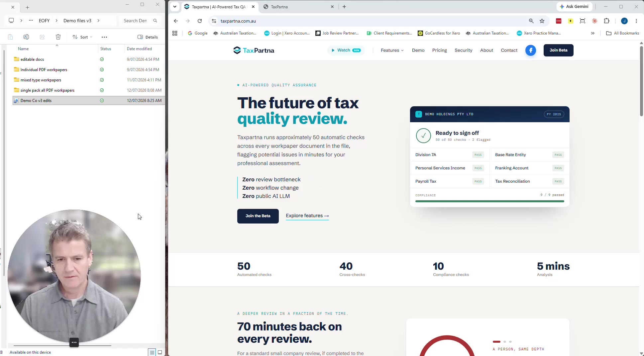Open TaxPartna Facebook page icon
The height and width of the screenshot is (356, 644).
click(531, 50)
